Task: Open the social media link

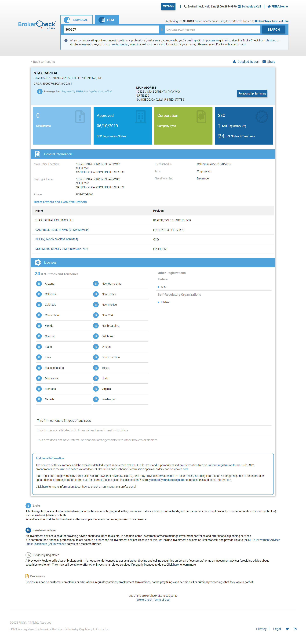Action: [x=120, y=44]
